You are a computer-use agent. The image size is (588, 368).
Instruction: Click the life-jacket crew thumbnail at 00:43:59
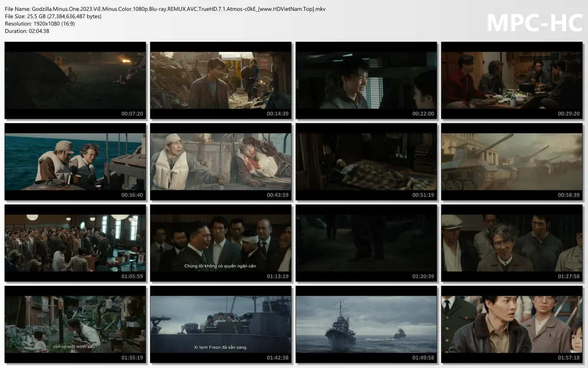coord(221,162)
